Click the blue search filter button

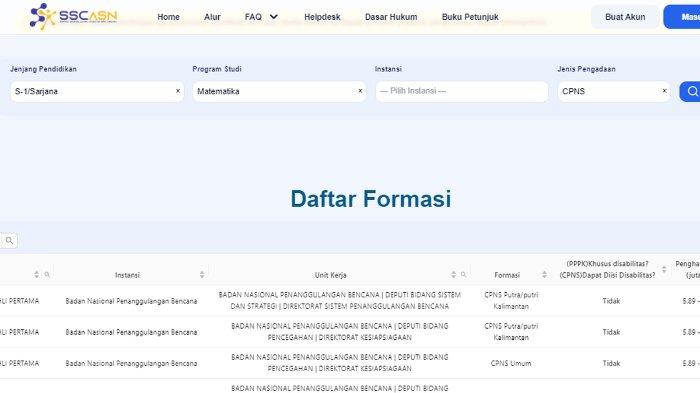click(x=690, y=91)
